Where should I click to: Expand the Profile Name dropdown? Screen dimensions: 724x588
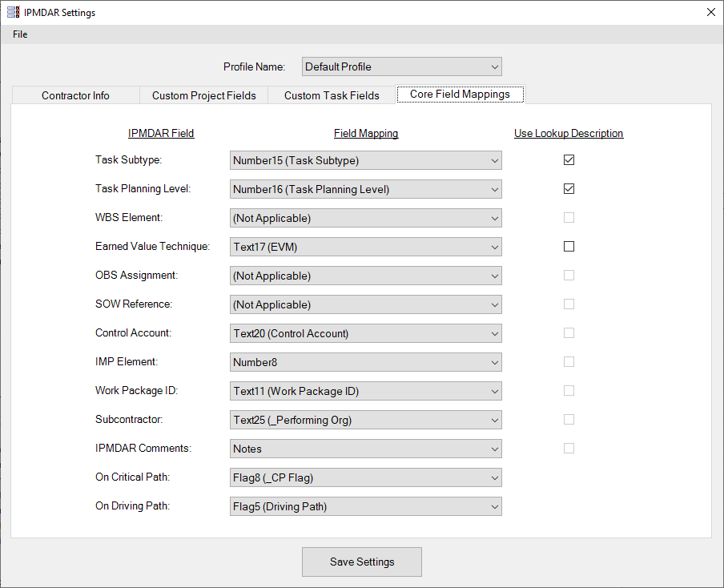(x=401, y=66)
